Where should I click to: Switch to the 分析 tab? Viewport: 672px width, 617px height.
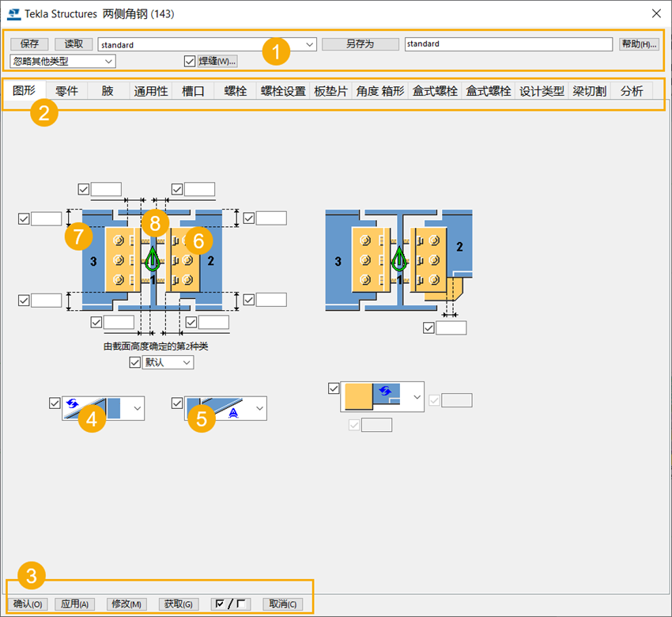coord(632,91)
